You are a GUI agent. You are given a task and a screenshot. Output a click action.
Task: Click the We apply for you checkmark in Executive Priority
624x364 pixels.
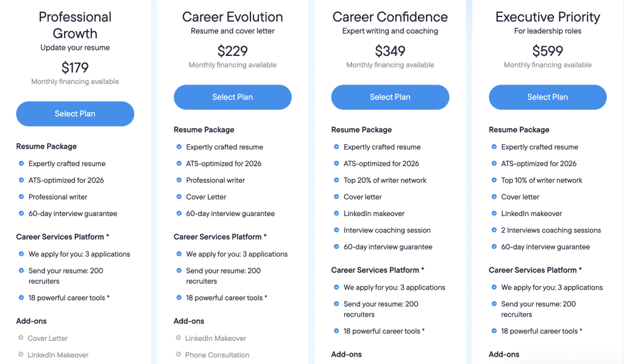pos(494,287)
